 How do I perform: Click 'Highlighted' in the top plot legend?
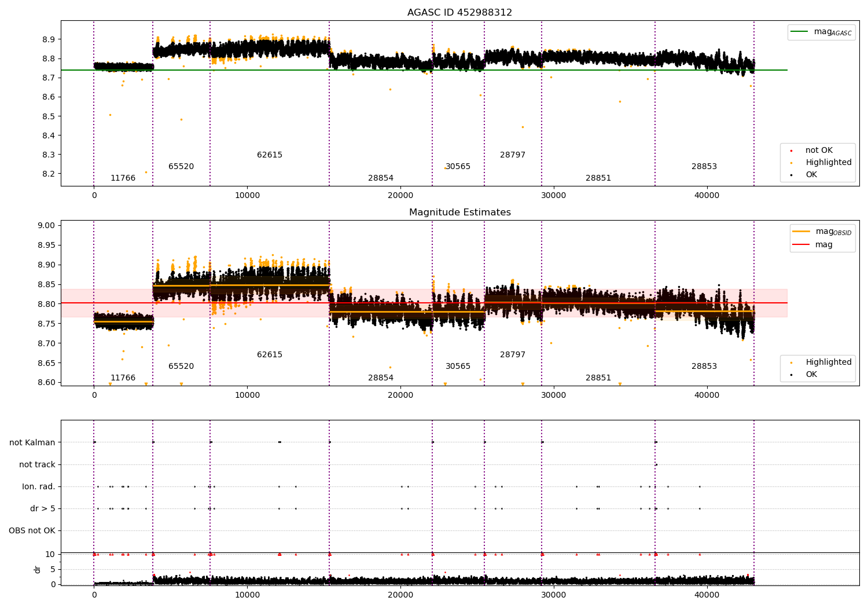pyautogui.click(x=818, y=163)
